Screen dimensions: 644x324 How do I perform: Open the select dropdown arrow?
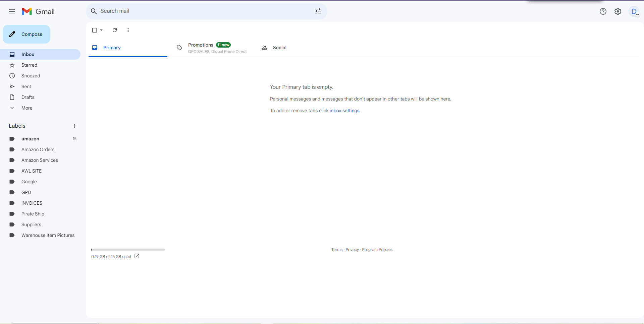pyautogui.click(x=101, y=30)
